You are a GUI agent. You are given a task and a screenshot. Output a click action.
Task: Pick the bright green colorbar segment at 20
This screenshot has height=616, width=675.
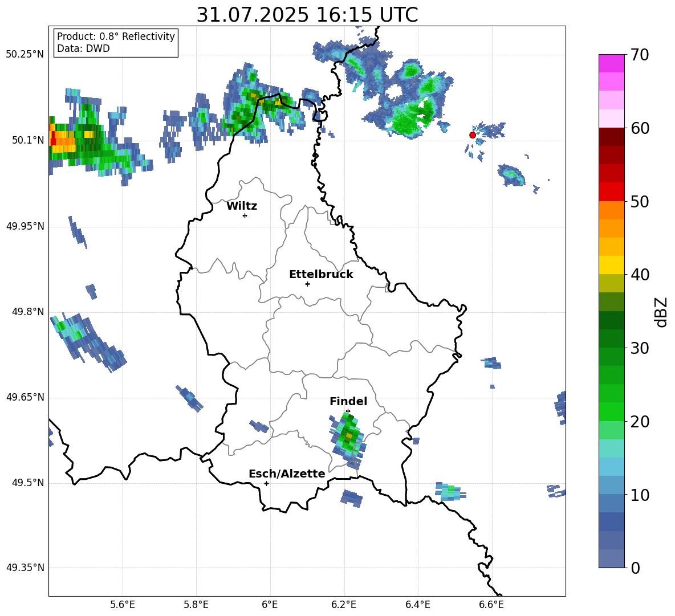(611, 411)
